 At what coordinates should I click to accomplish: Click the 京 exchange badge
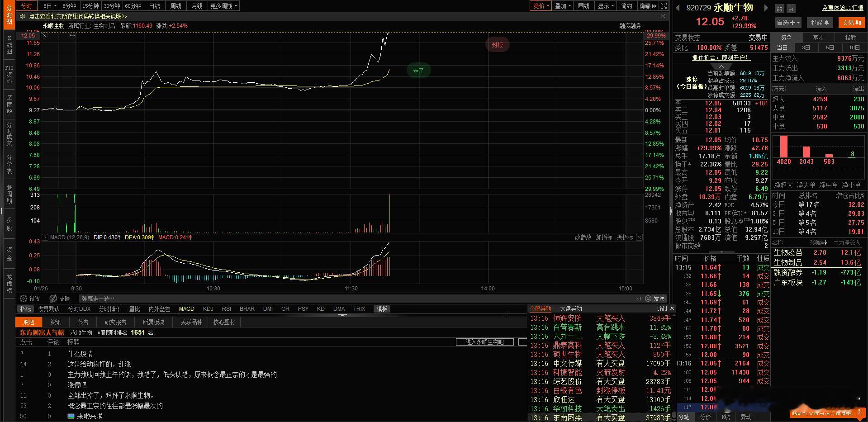[791, 9]
